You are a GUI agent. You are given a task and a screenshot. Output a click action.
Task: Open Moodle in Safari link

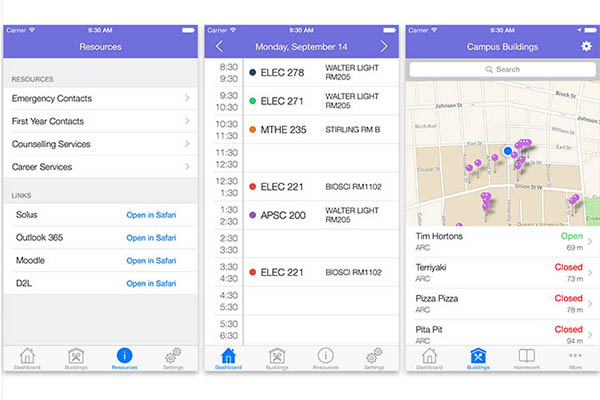(x=150, y=260)
